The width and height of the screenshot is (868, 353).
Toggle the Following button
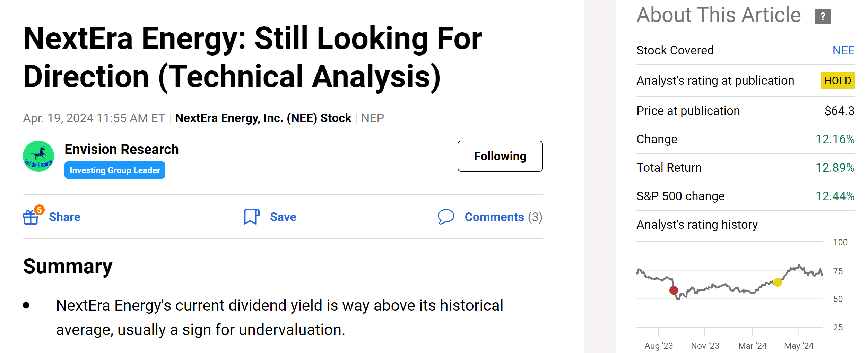tap(500, 156)
